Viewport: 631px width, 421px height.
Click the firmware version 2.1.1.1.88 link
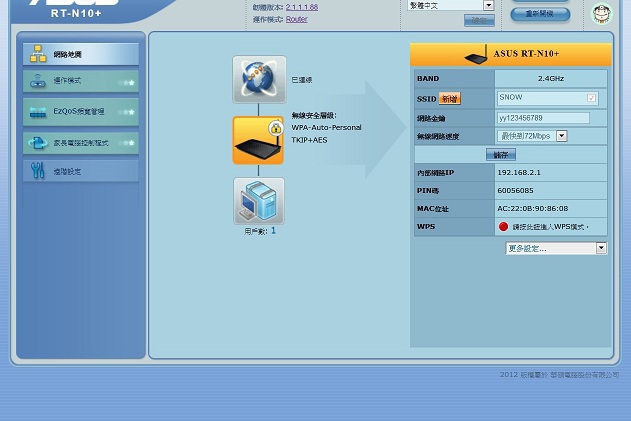(x=302, y=7)
